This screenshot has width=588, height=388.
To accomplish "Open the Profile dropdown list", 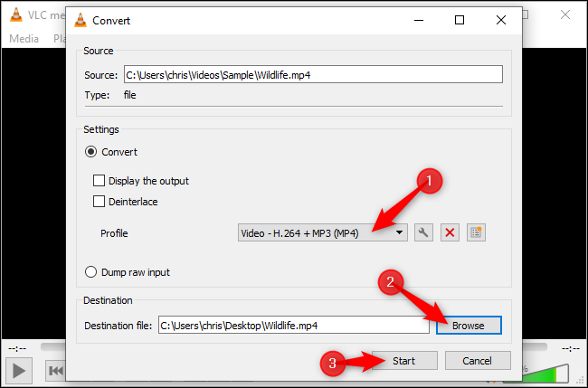I will pyautogui.click(x=323, y=232).
